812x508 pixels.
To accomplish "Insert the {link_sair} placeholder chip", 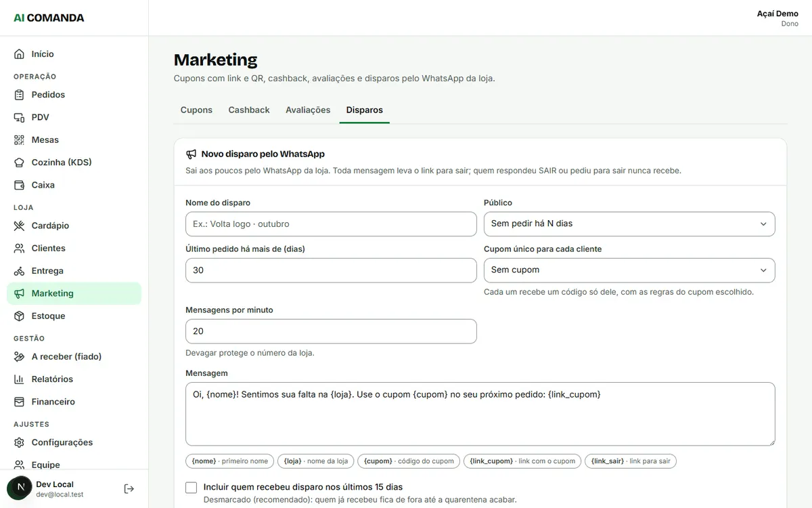I will click(631, 461).
